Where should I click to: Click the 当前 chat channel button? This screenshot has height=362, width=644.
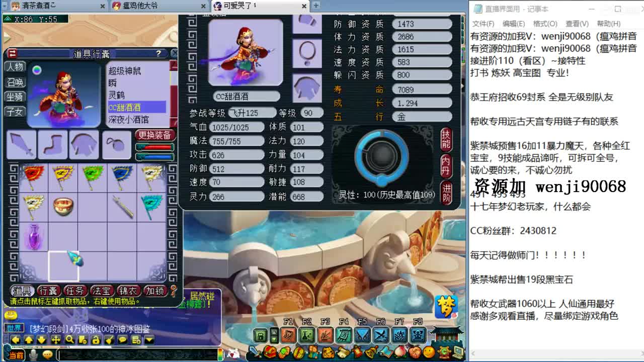pyautogui.click(x=16, y=355)
